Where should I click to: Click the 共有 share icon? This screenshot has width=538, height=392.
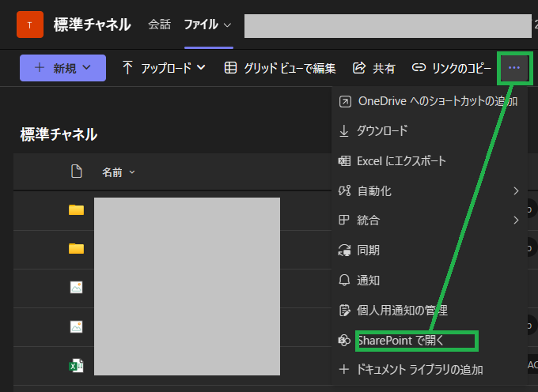click(359, 67)
